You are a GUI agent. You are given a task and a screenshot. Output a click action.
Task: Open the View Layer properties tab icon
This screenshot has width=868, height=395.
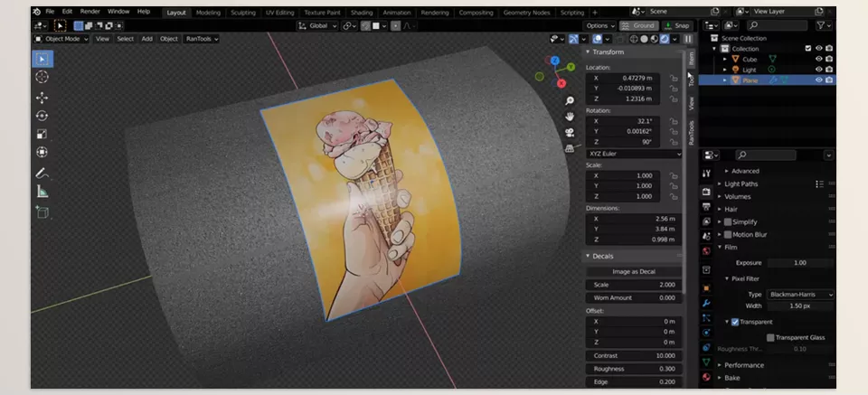pyautogui.click(x=706, y=221)
